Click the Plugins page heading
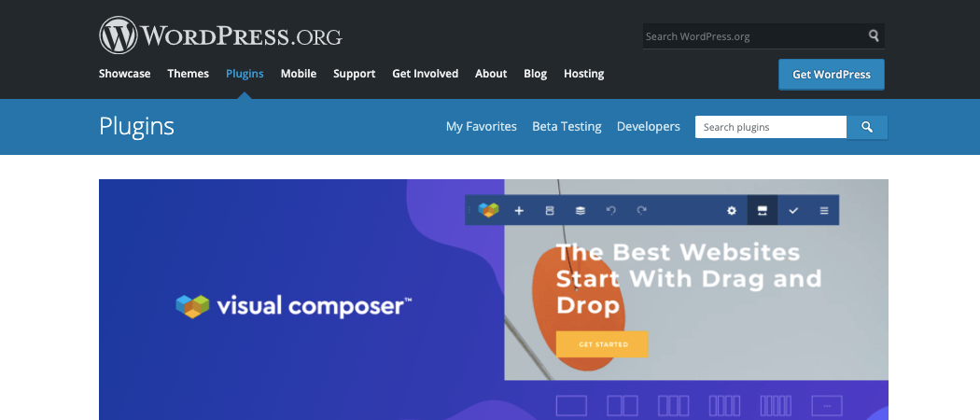 (x=136, y=127)
